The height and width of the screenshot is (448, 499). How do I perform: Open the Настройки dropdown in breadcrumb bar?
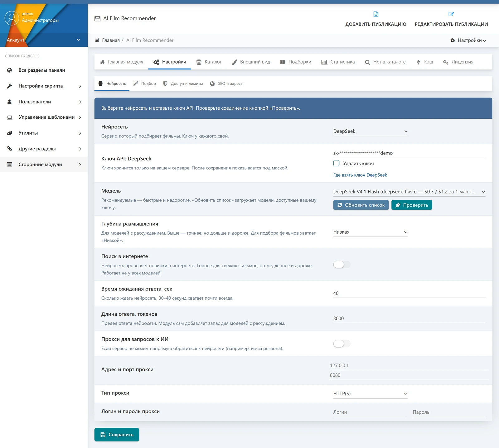pyautogui.click(x=468, y=40)
